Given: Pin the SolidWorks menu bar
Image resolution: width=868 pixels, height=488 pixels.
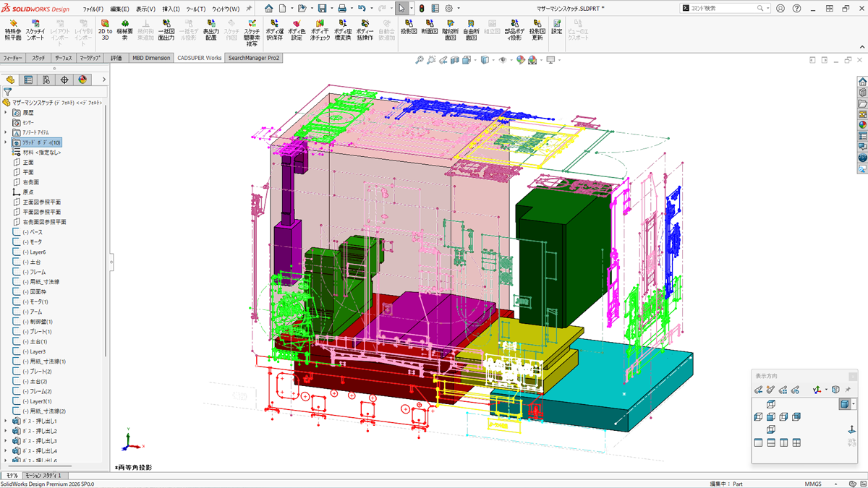Looking at the screenshot, I should click(250, 9).
